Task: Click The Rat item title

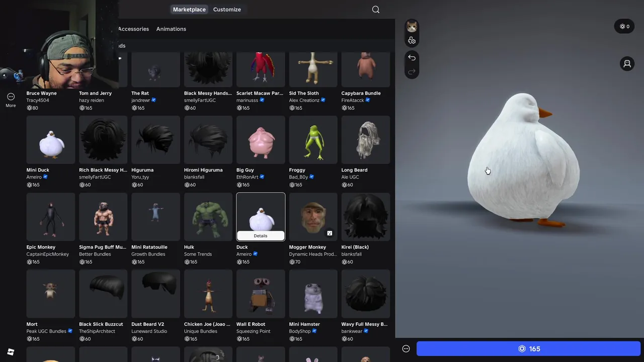Action: tap(140, 93)
